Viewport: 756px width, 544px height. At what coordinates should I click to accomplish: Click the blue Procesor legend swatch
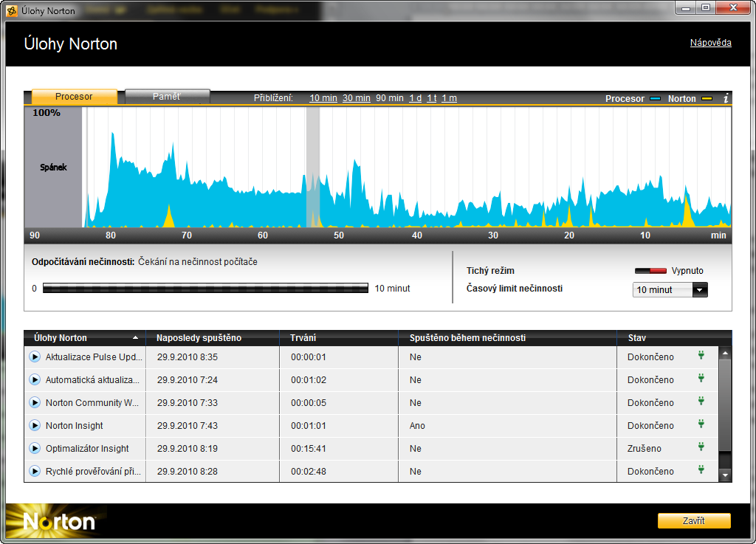point(656,98)
